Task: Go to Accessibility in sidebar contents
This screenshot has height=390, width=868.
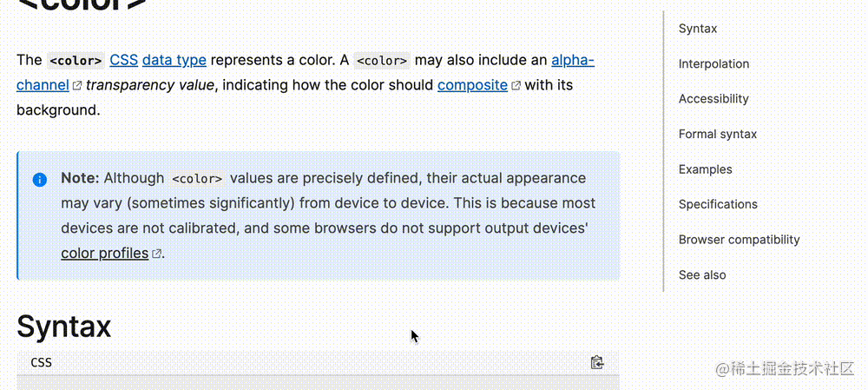Action: (713, 99)
